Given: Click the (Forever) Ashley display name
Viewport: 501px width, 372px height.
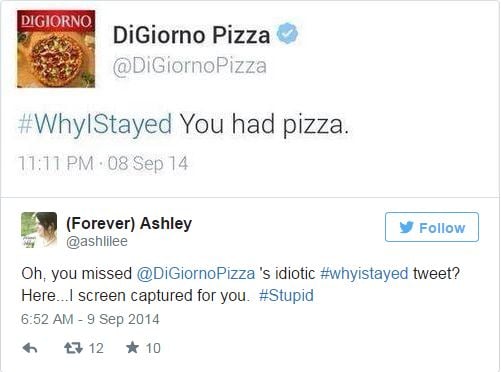Looking at the screenshot, I should point(129,224).
